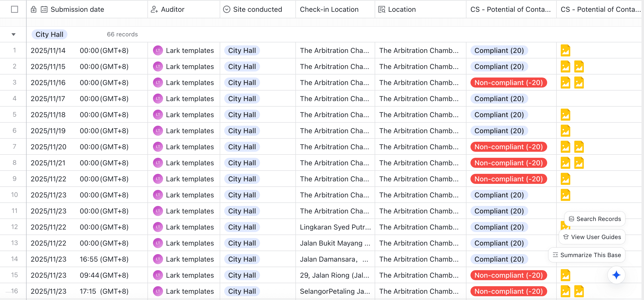
Task: Click the first CS - Potential of Conta... column header
Action: (511, 10)
